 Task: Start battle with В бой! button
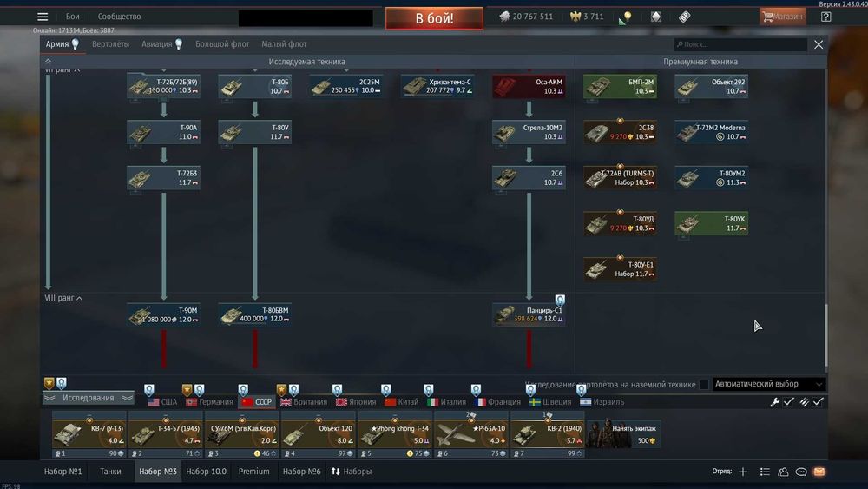click(x=434, y=18)
